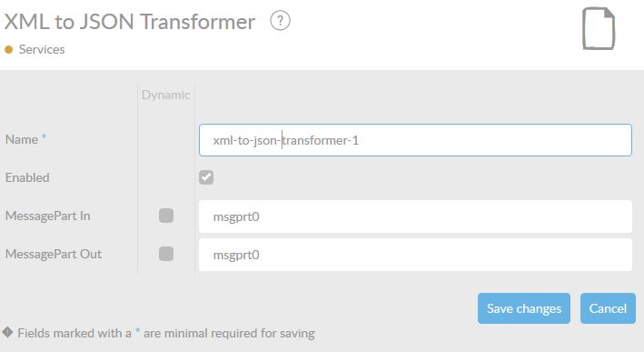Image resolution: width=644 pixels, height=352 pixels.
Task: Toggle Dynamic checkbox for MessagePart Out
Action: click(166, 254)
